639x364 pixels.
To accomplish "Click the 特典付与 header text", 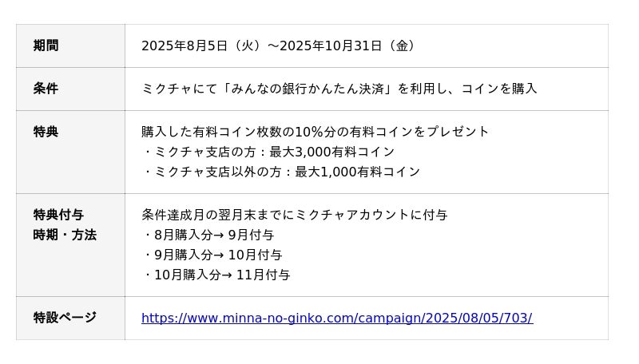I will [58, 215].
